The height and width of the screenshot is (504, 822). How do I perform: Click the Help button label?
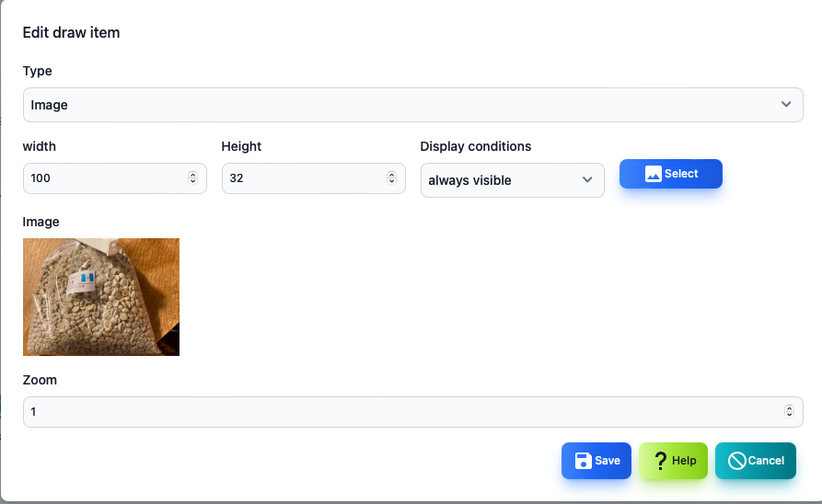(x=684, y=461)
